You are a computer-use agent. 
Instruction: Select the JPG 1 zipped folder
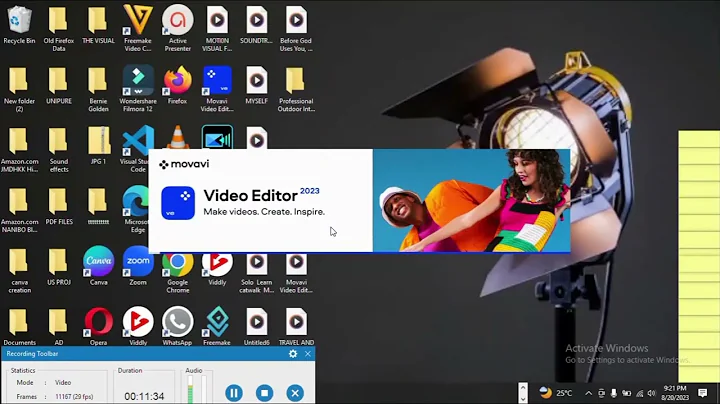[x=98, y=146]
